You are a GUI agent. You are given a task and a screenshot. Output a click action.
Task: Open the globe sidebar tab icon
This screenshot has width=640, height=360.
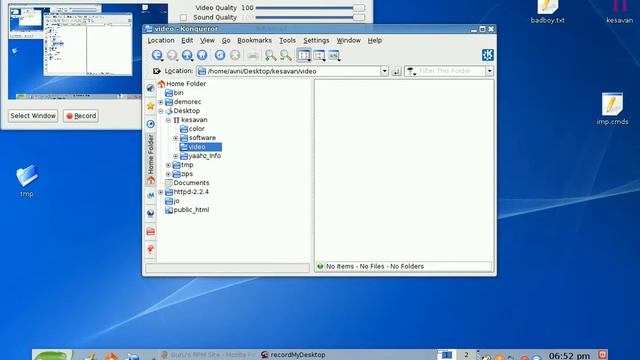click(x=151, y=213)
